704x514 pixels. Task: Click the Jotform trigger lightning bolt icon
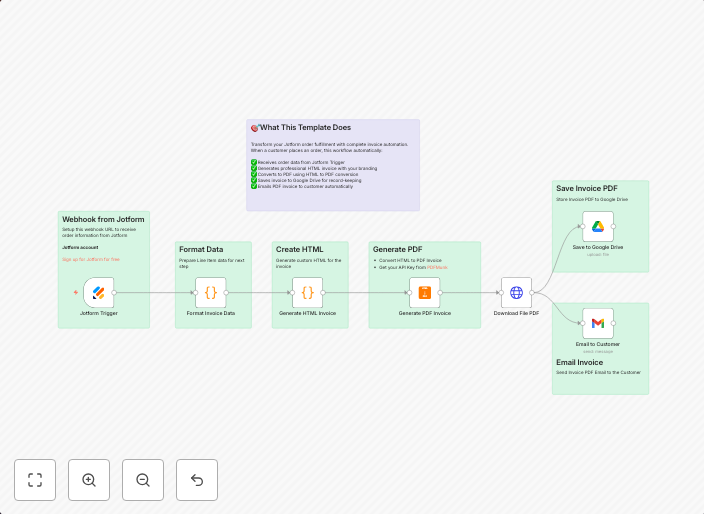76,292
